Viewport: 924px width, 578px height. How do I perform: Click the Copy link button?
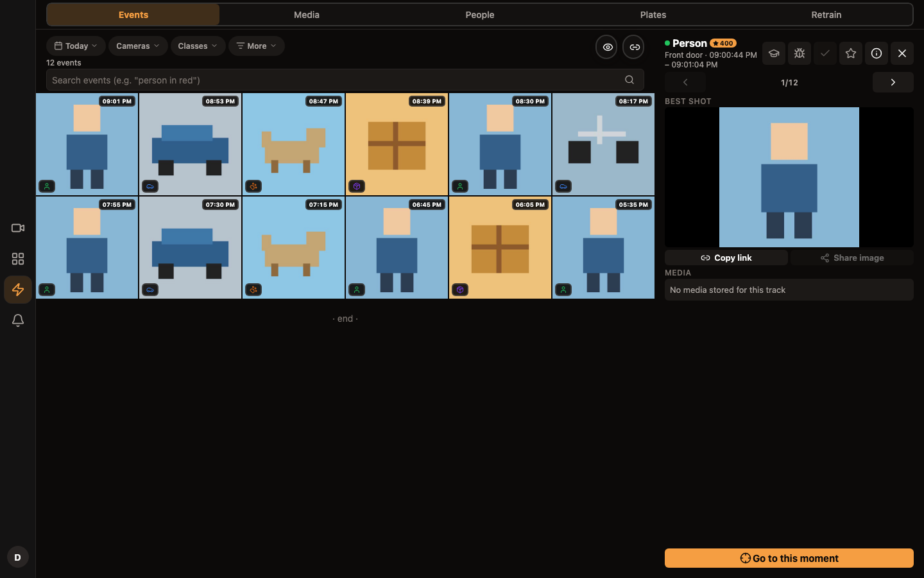pyautogui.click(x=726, y=258)
